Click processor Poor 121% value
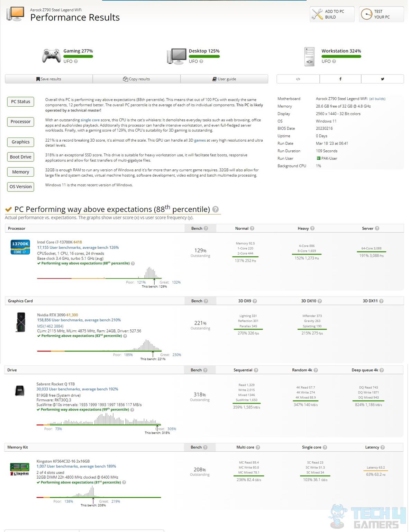409x532 pixels. pyautogui.click(x=141, y=282)
